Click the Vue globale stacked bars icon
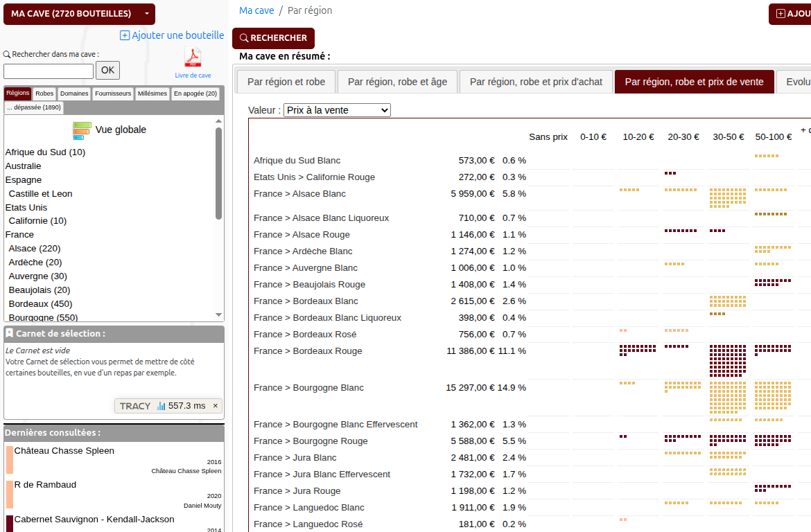This screenshot has width=811, height=532. pyautogui.click(x=82, y=130)
